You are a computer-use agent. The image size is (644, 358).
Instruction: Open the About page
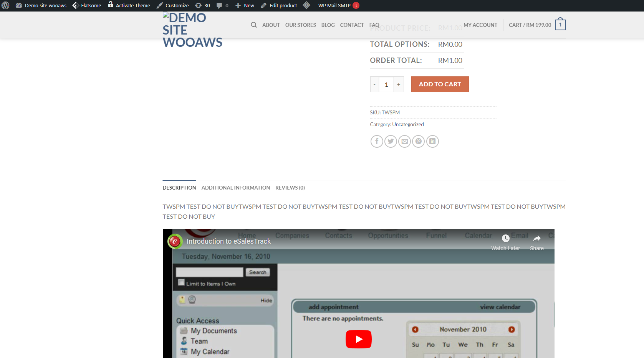coord(271,25)
